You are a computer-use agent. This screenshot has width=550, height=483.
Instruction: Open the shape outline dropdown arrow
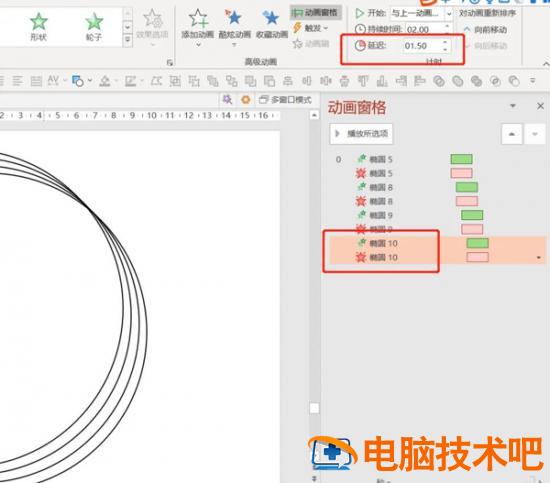click(142, 81)
